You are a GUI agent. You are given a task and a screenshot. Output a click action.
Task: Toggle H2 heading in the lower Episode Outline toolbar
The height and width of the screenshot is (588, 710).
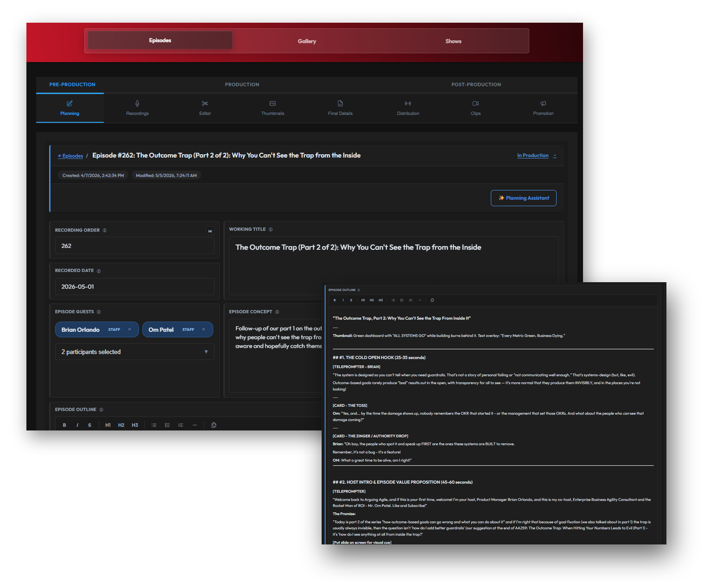pyautogui.click(x=121, y=425)
